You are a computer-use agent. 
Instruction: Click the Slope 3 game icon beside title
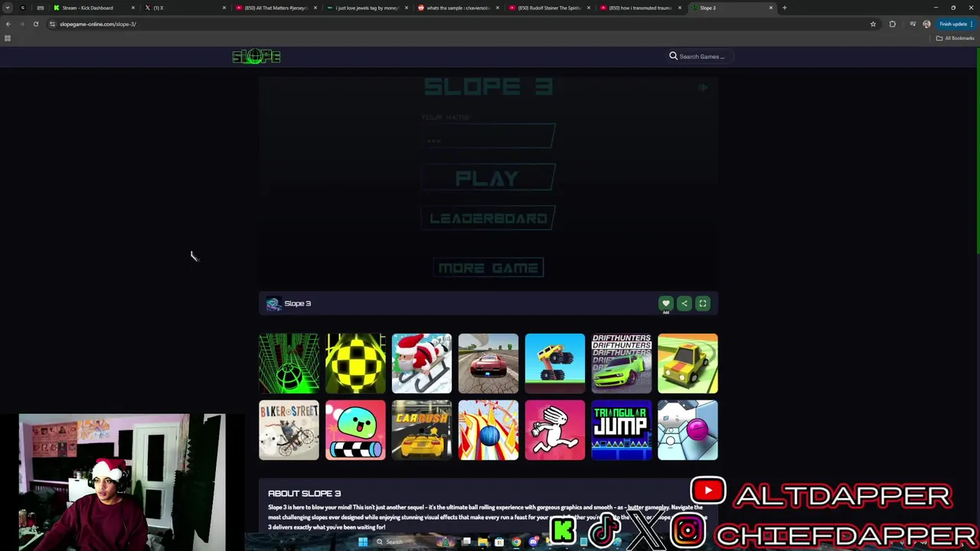tap(273, 304)
